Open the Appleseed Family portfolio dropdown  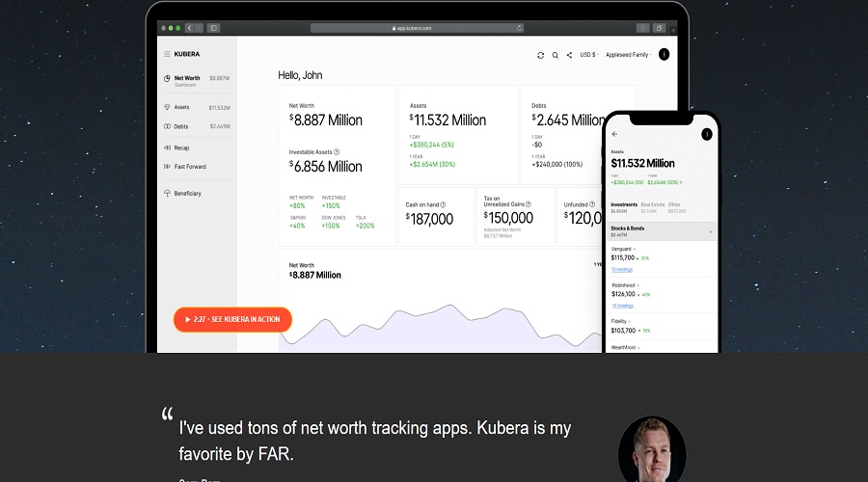tap(628, 55)
